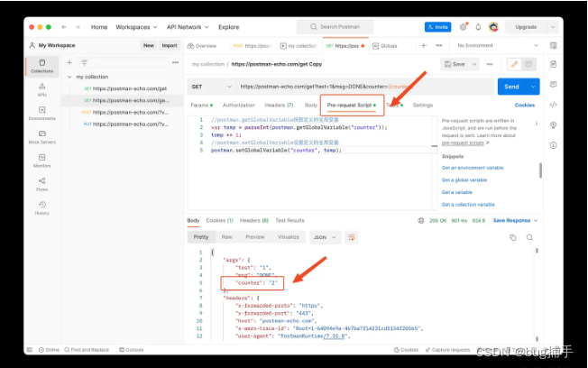Add a new request tab
Image resolution: width=588 pixels, height=368 pixels.
coord(424,45)
